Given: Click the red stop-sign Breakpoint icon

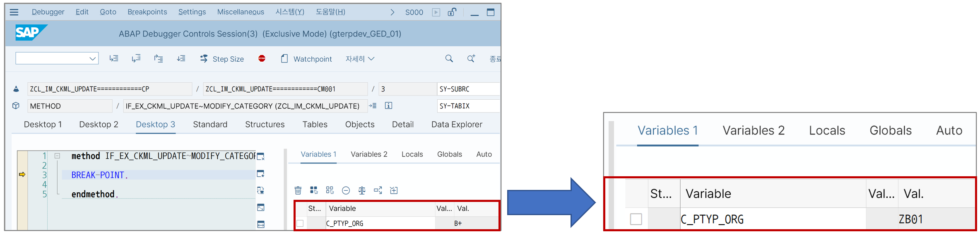Looking at the screenshot, I should pos(262,58).
